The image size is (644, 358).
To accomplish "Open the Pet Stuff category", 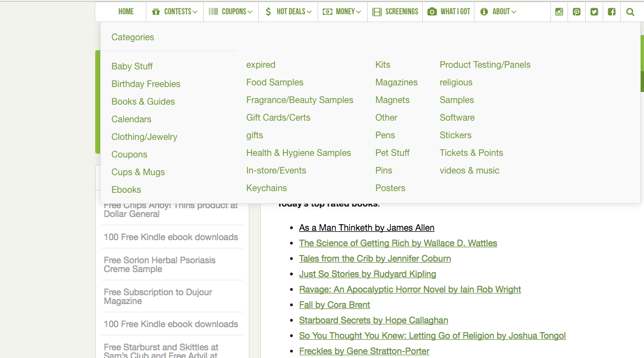I will (x=392, y=153).
